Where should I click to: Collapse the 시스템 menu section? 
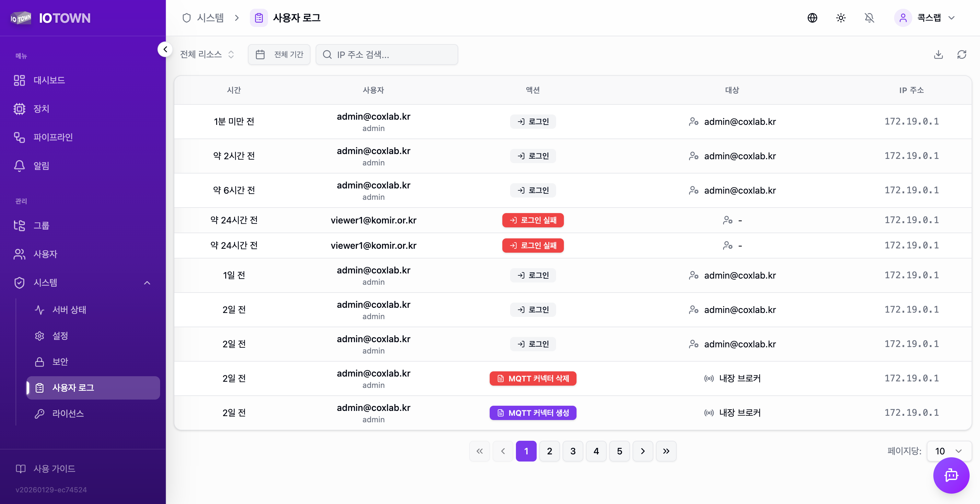click(x=83, y=282)
